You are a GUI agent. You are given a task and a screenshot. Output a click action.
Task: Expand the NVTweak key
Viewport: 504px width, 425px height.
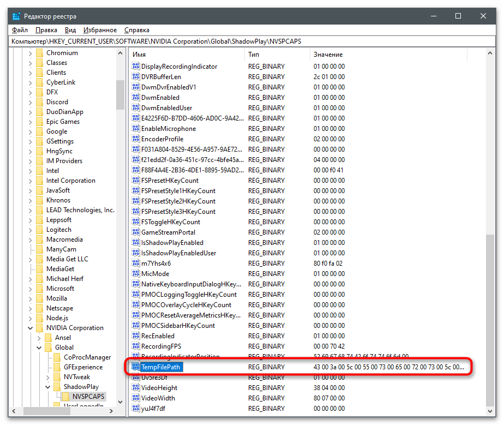pyautogui.click(x=47, y=377)
